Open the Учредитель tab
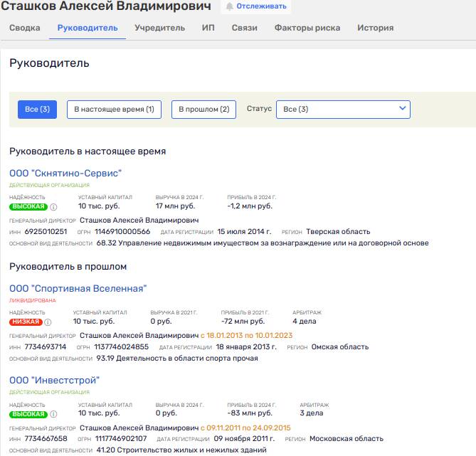This screenshot has width=476, height=456. pyautogui.click(x=159, y=28)
